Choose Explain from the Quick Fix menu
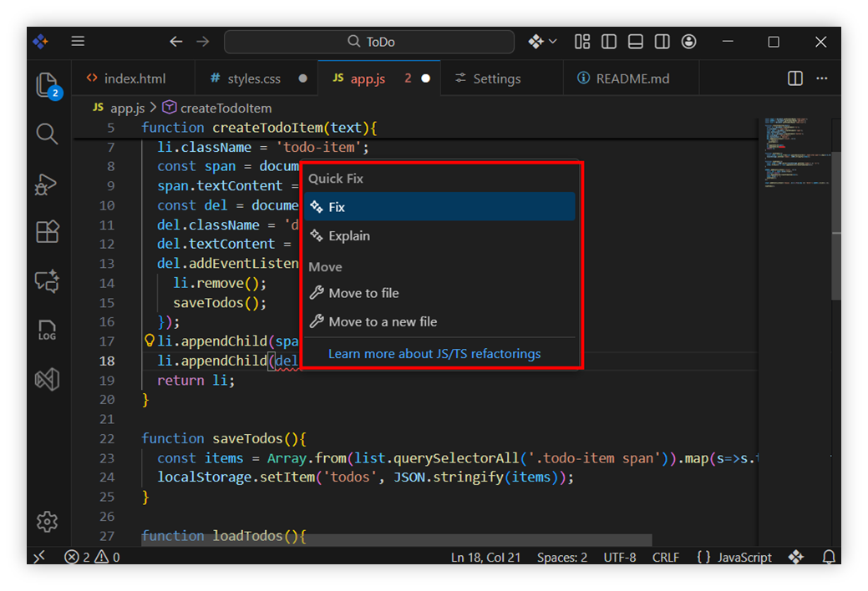Viewport: 868px width, 591px height. tap(348, 236)
